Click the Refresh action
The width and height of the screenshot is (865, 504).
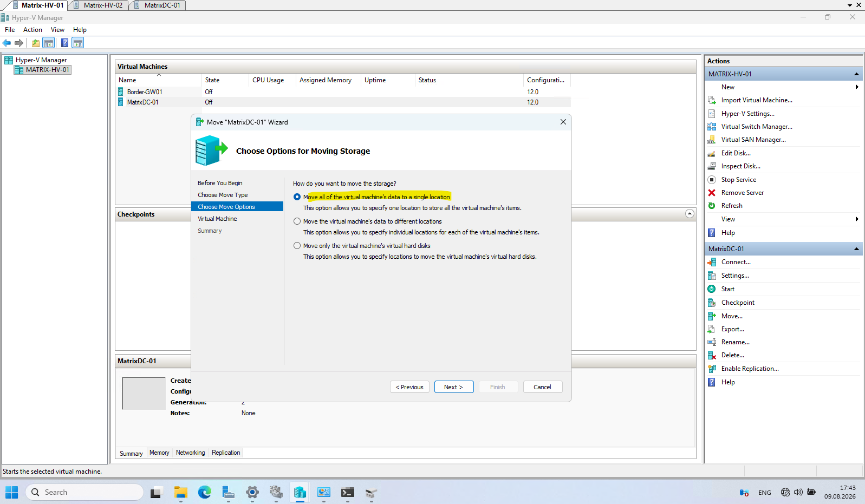coord(732,206)
